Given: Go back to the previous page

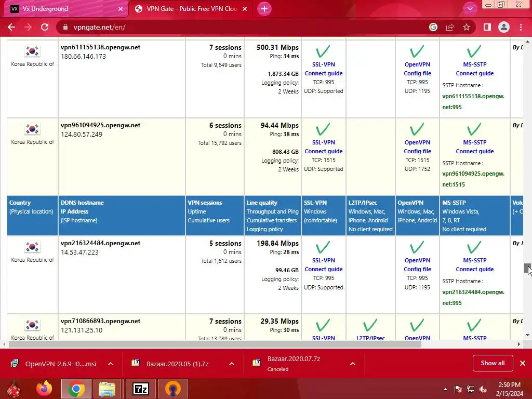Looking at the screenshot, I should 11,27.
